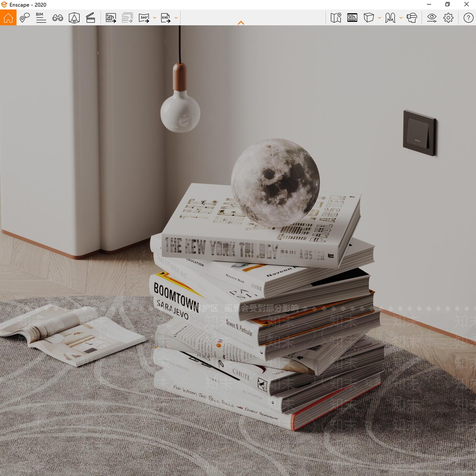Enable Virtual Reality headset mode
The height and width of the screenshot is (476, 476).
pyautogui.click(x=412, y=18)
